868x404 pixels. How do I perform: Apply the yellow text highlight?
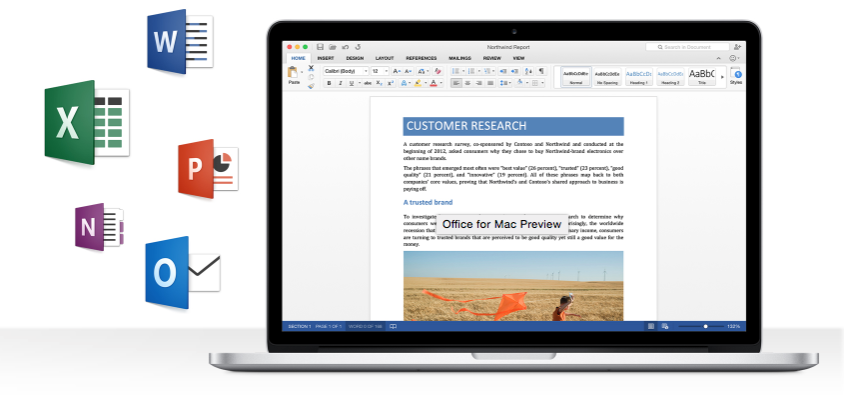(418, 83)
